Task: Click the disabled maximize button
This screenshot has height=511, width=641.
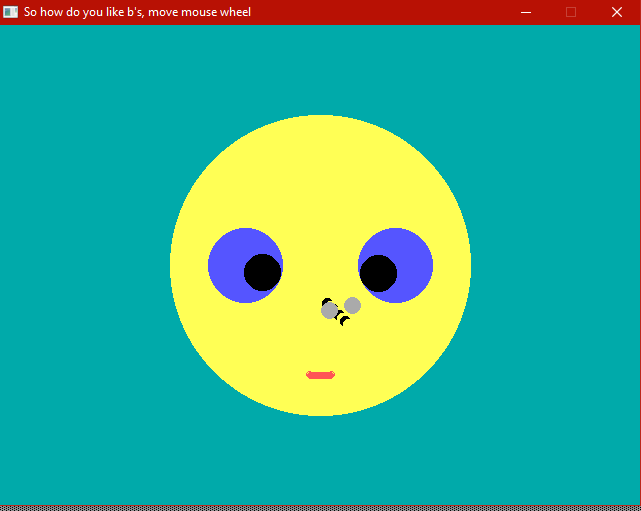Action: pos(571,12)
